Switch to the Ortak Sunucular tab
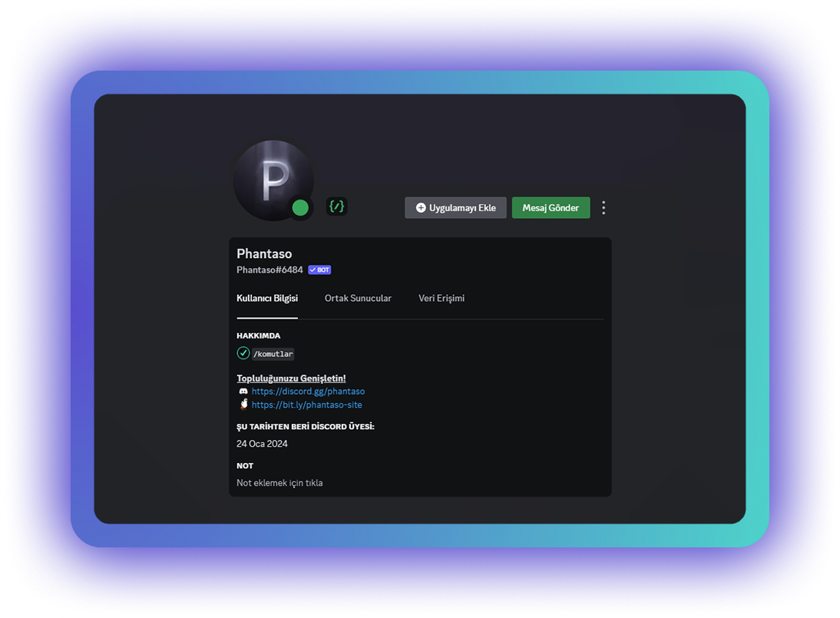 358,299
